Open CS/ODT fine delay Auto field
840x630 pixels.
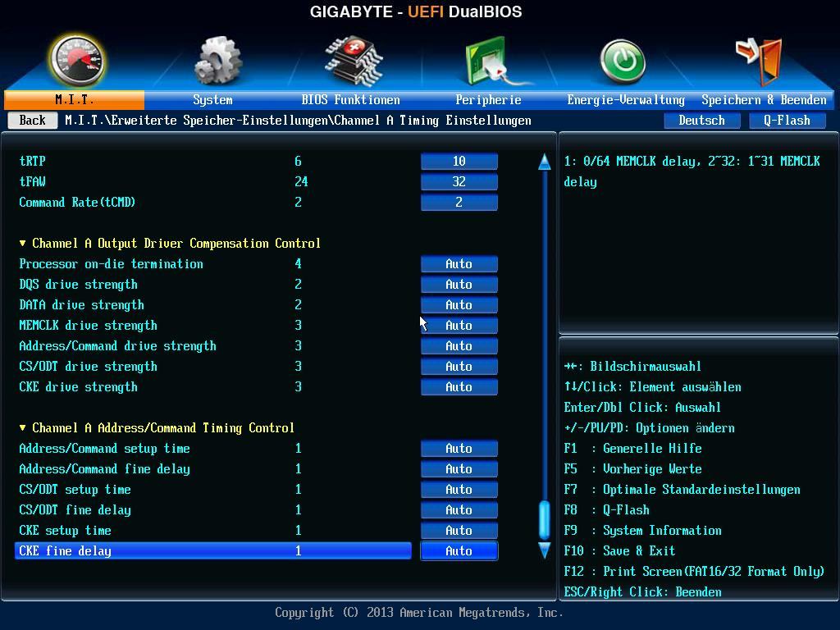click(459, 510)
